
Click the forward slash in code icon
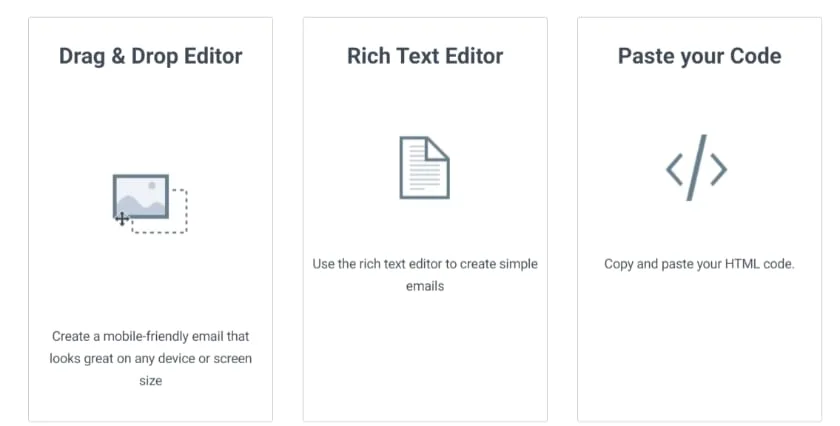click(696, 168)
